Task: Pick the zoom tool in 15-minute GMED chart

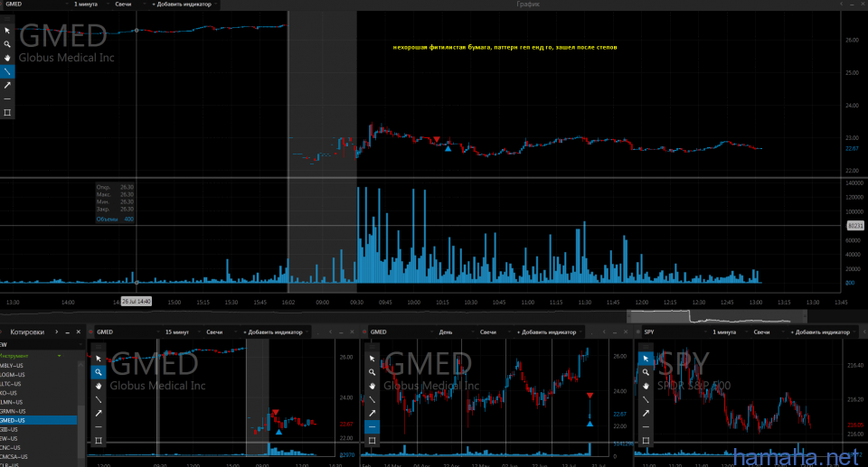Action: (98, 372)
